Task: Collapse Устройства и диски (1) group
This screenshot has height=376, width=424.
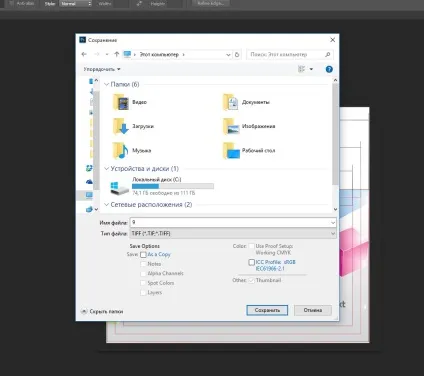Action: (x=107, y=169)
